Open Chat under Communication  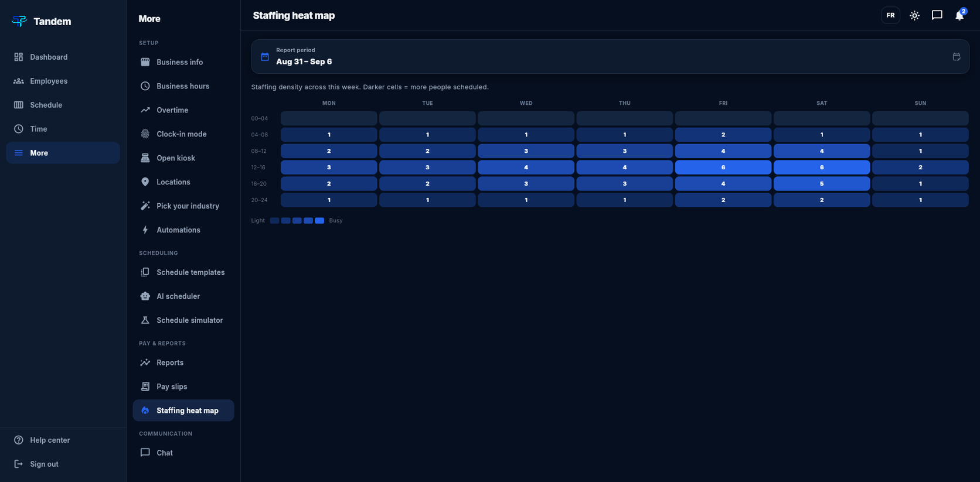coord(183,453)
